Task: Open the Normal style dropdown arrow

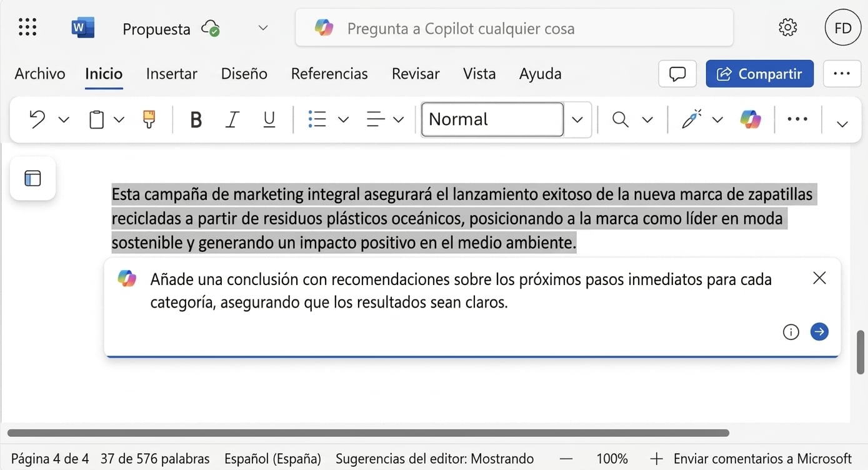Action: pyautogui.click(x=578, y=119)
